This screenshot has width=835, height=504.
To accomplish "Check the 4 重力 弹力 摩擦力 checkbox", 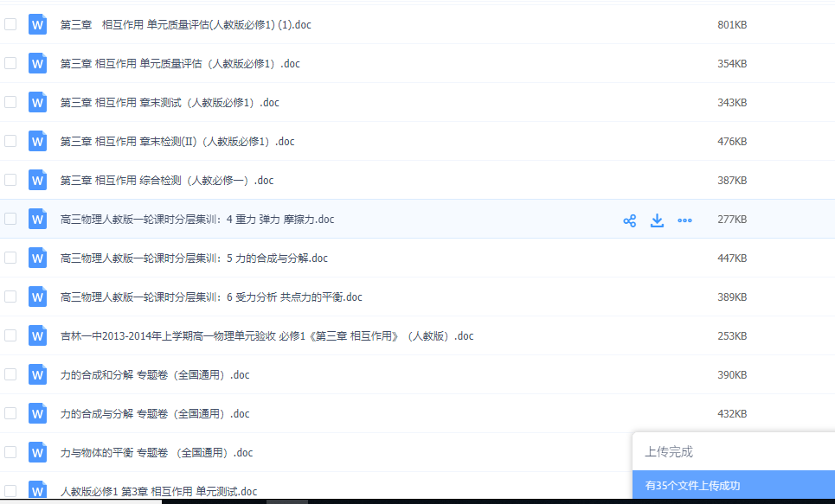I will pos(10,218).
